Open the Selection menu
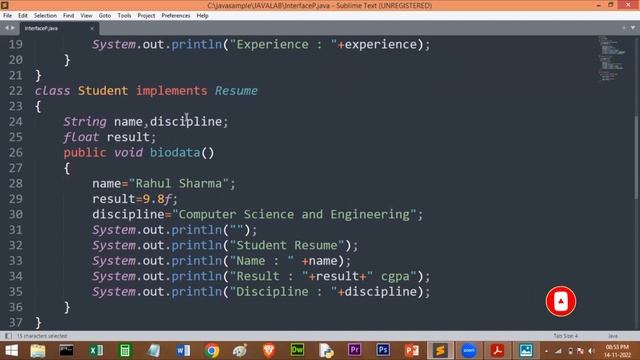 (x=45, y=16)
